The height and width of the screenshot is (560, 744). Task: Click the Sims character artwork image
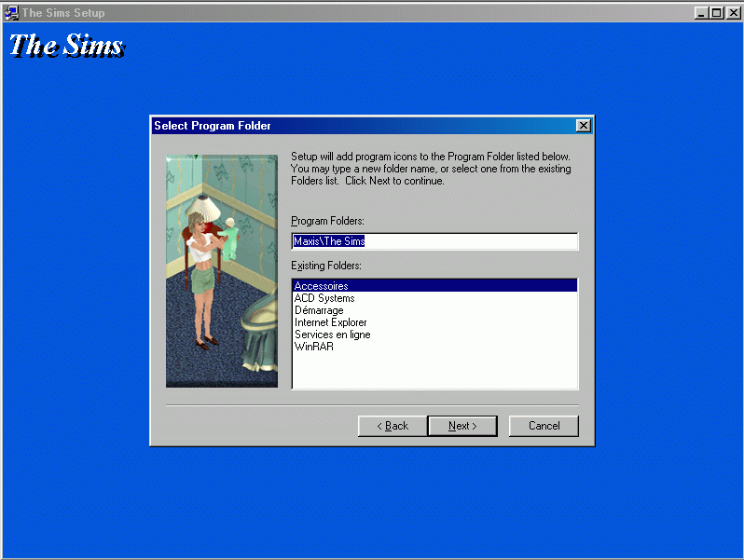pos(222,270)
